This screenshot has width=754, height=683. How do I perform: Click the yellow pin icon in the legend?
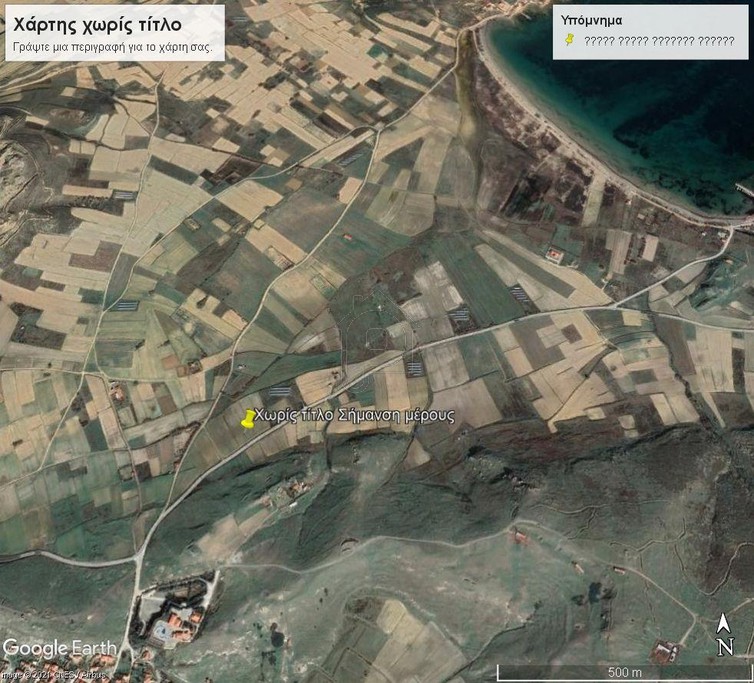coord(568,40)
